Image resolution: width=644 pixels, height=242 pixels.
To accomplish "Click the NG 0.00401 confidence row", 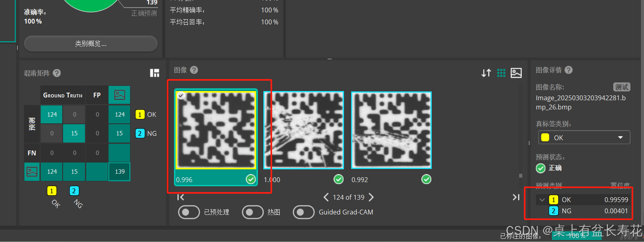I will 583,211.
